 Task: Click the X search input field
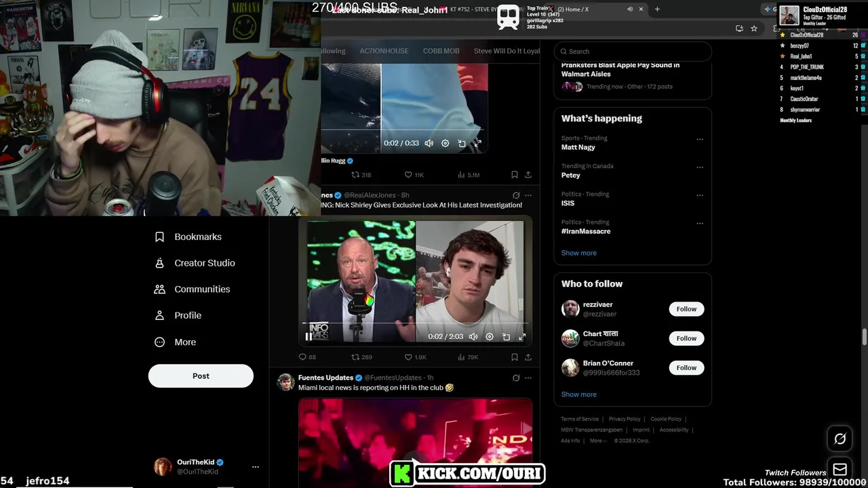[632, 52]
